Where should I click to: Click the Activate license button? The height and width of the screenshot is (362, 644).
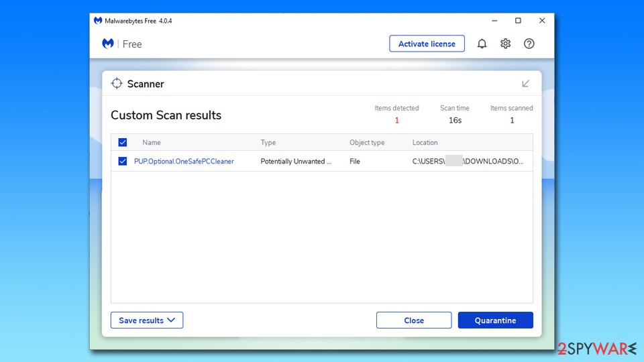427,44
